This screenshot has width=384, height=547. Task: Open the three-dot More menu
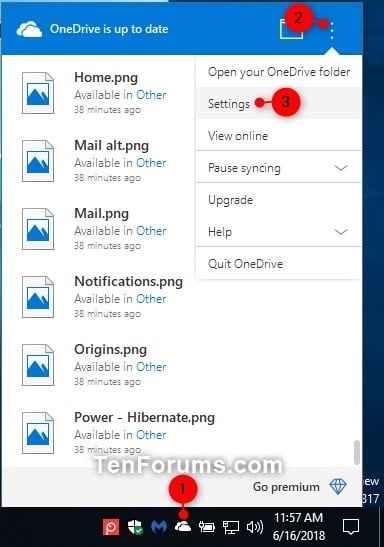[x=332, y=31]
